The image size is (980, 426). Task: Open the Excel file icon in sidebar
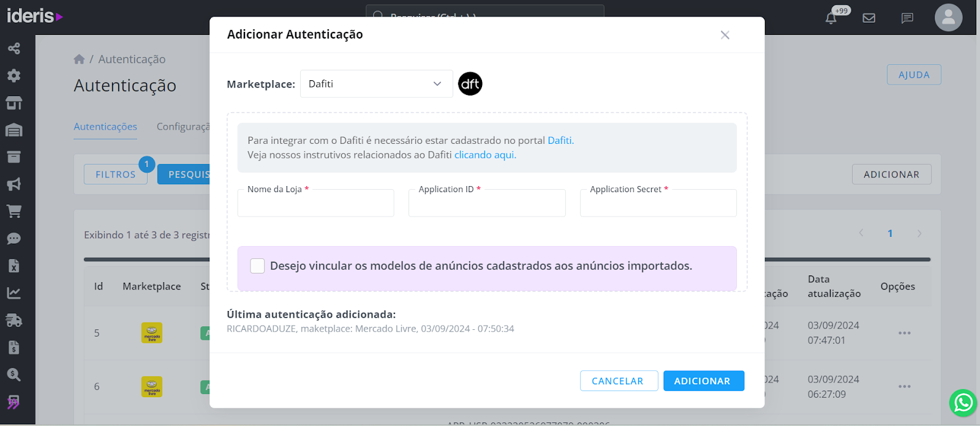(x=13, y=266)
